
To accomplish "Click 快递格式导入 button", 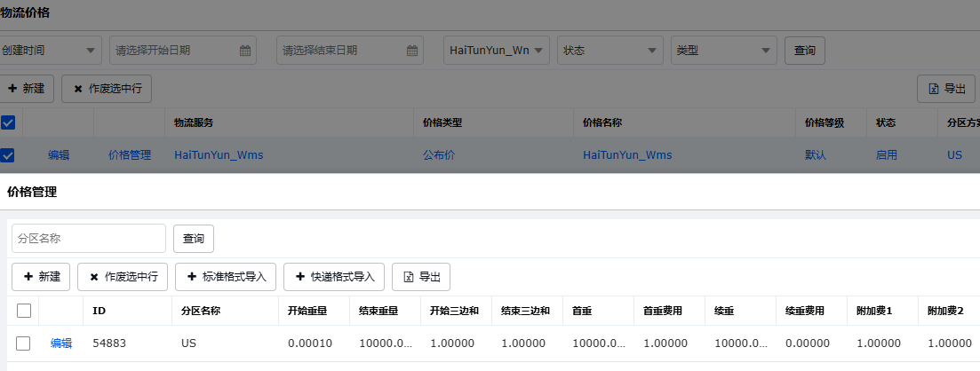I will (334, 277).
